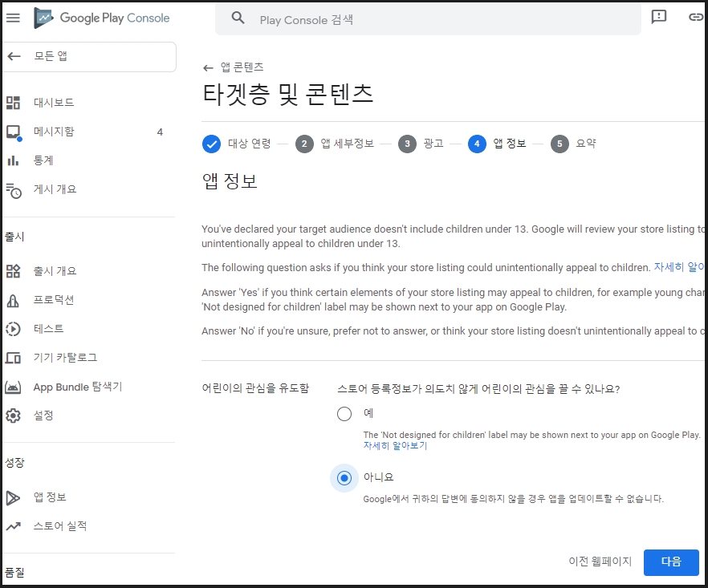This screenshot has width=708, height=588.
Task: Click the search magnifier icon
Action: pos(238,18)
